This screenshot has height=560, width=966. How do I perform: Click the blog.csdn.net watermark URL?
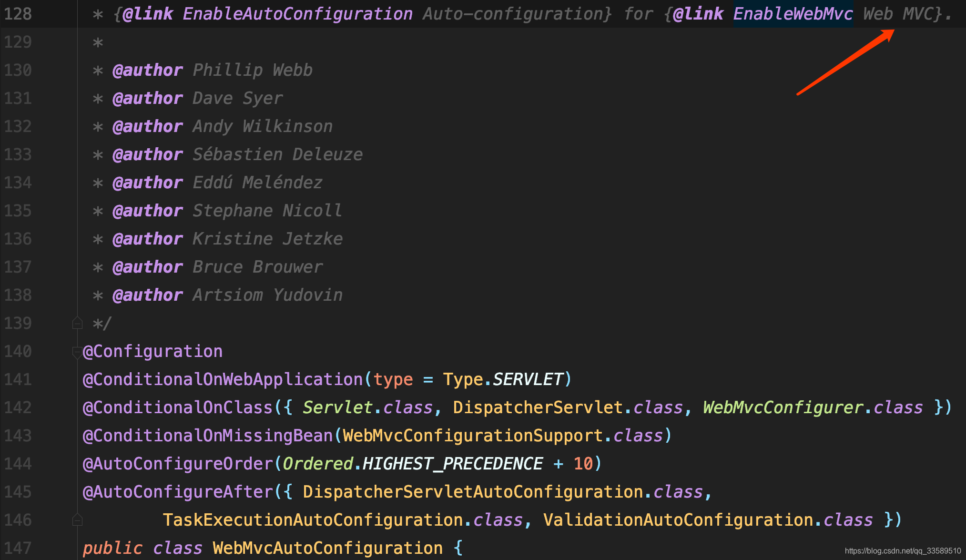[903, 550]
